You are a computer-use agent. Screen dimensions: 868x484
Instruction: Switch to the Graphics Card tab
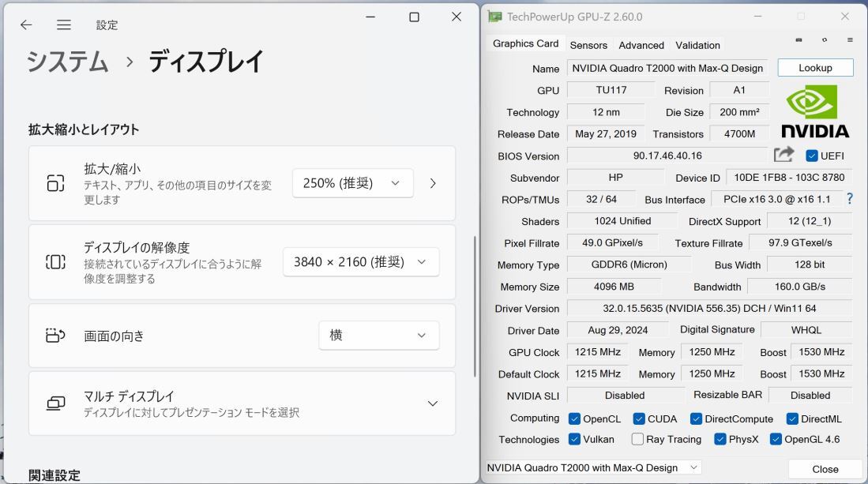pyautogui.click(x=525, y=43)
